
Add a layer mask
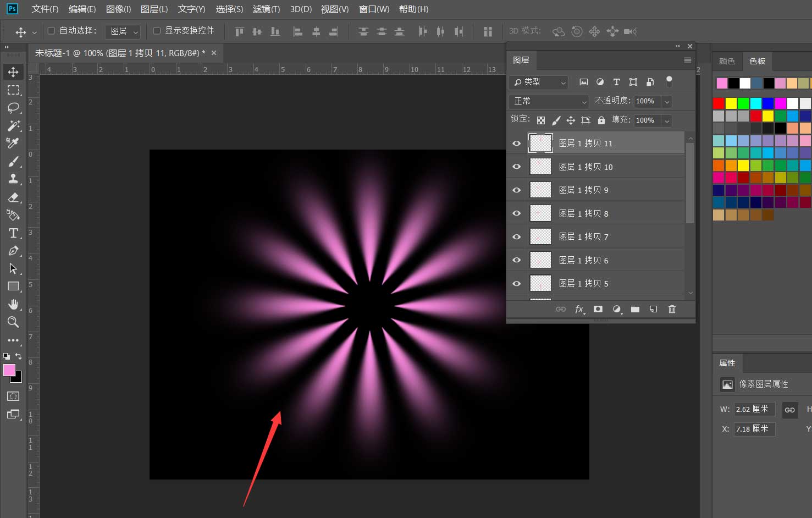tap(598, 309)
